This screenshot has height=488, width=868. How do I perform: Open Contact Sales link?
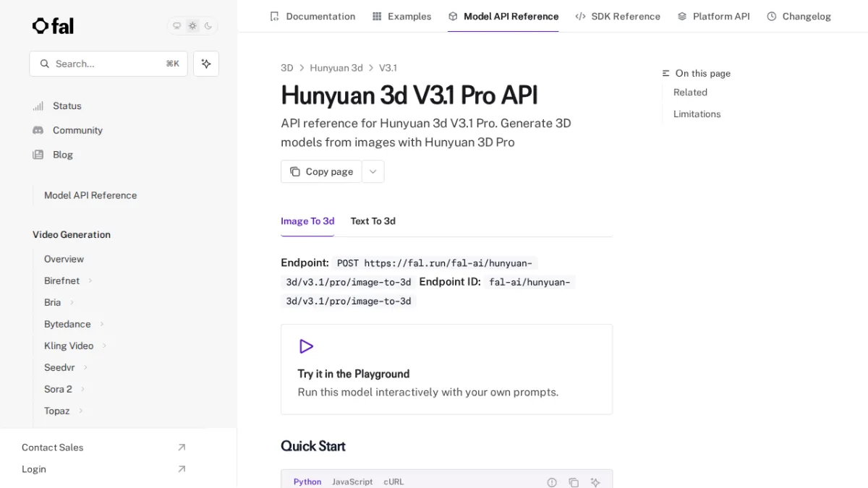52,448
